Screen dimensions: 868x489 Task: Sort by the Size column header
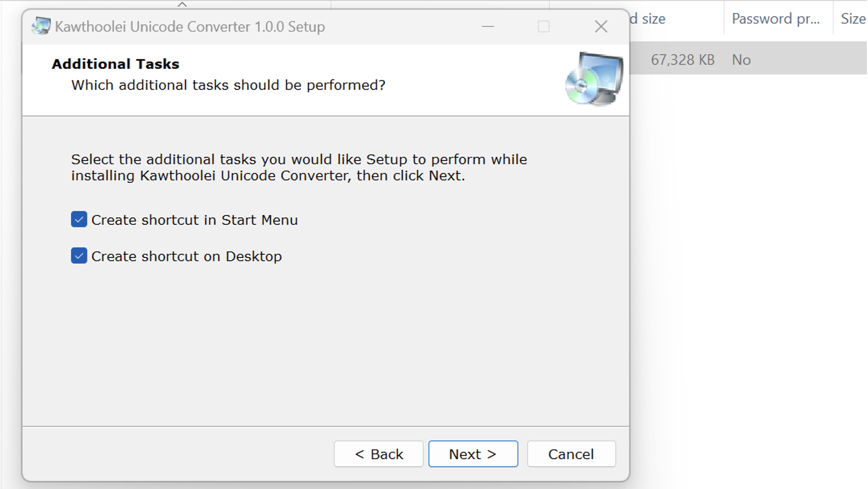tap(852, 19)
